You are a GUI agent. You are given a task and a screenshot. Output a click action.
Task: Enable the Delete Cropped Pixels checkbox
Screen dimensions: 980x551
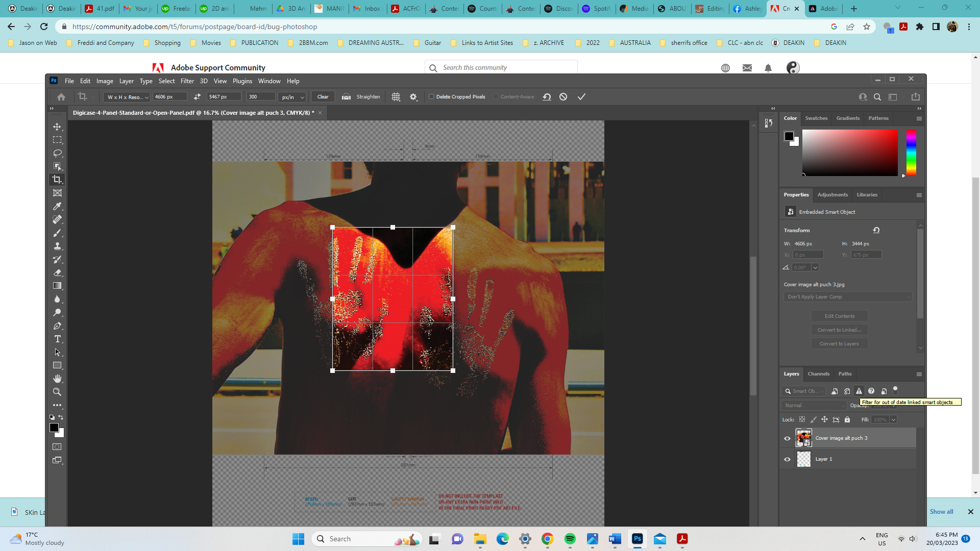432,96
